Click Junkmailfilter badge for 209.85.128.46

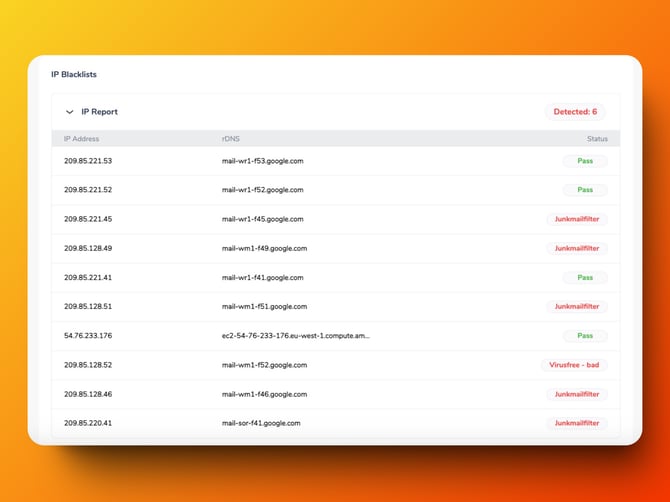[x=577, y=394]
